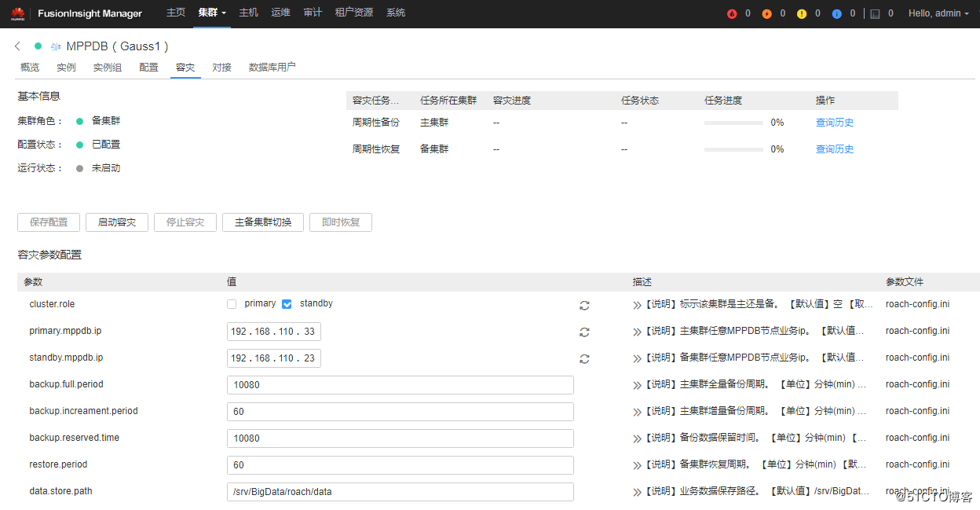Reset cluster.role value with refresh icon

click(x=584, y=305)
